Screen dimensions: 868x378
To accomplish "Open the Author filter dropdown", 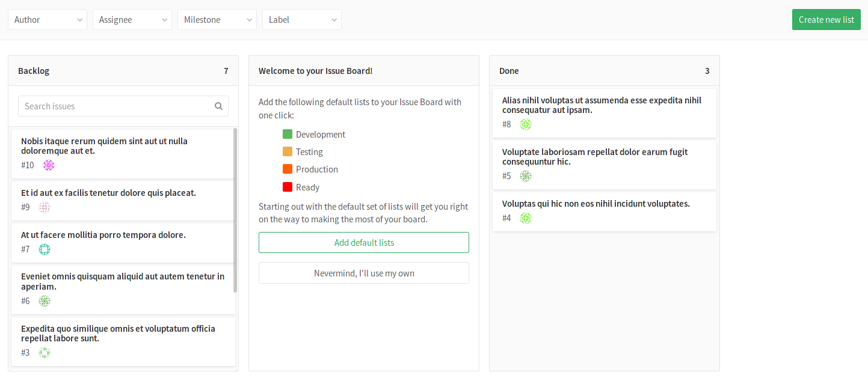I will coord(48,20).
